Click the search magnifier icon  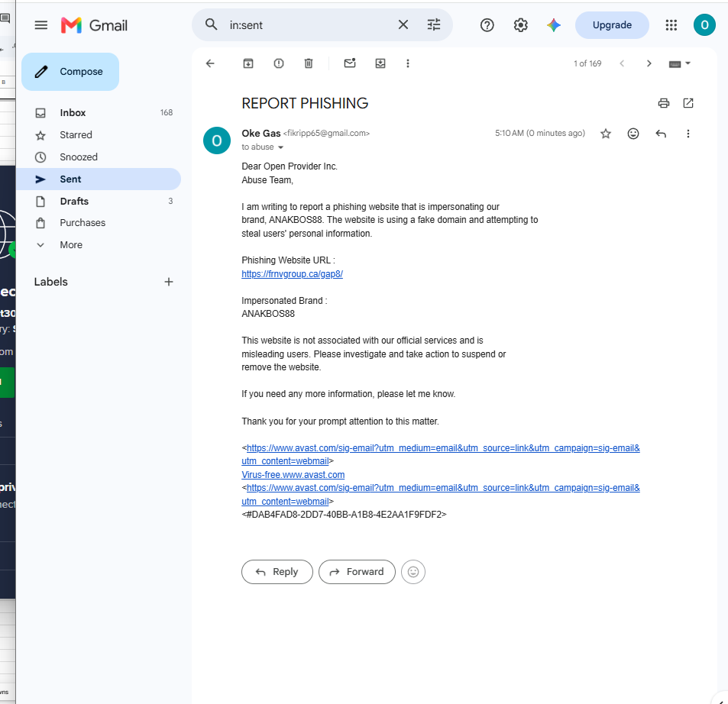(x=212, y=24)
